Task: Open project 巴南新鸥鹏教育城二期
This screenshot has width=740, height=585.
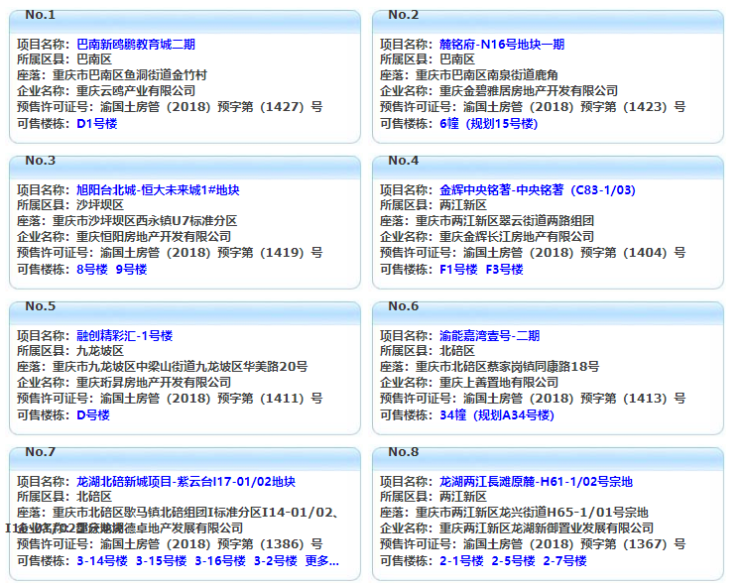Action: (136, 44)
